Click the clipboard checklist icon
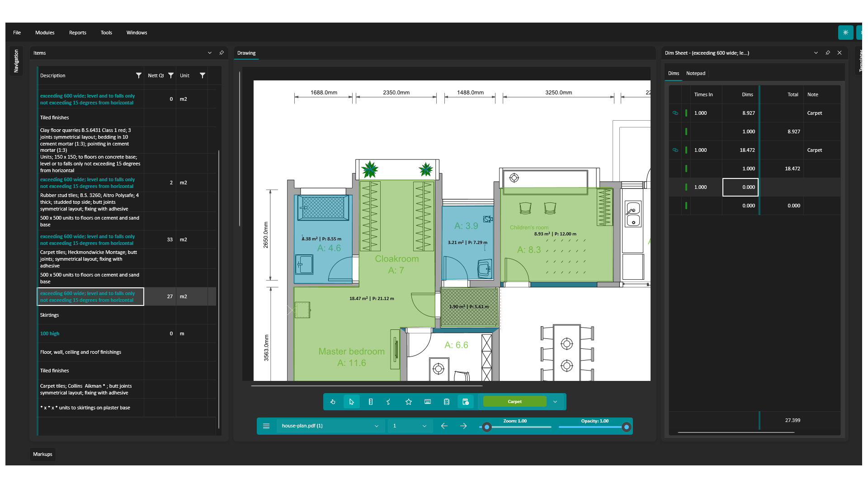This screenshot has width=868, height=488. pyautogui.click(x=447, y=402)
